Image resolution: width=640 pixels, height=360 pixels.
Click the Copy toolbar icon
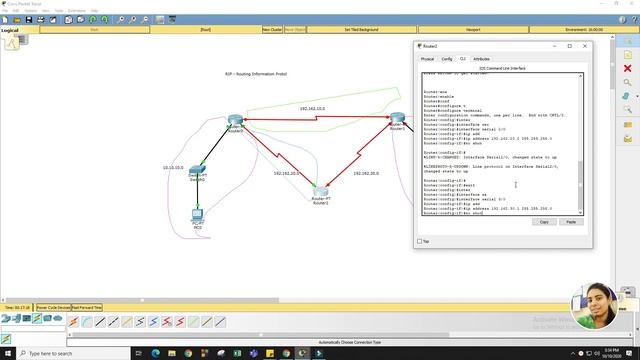tap(69, 20)
